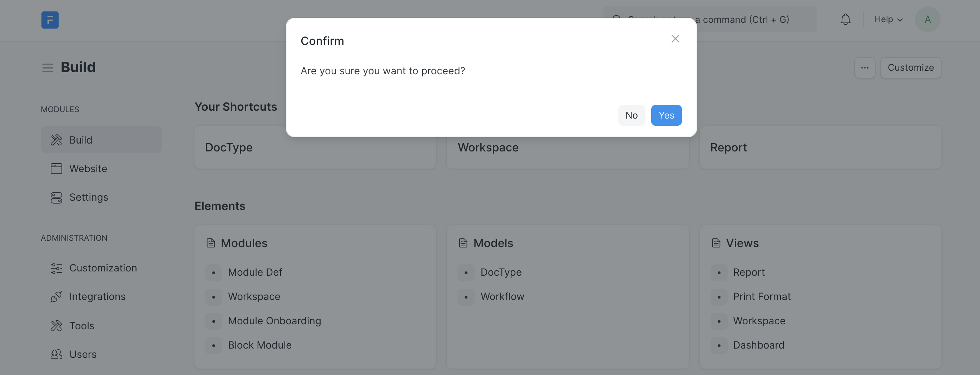Viewport: 980px width, 375px height.
Task: Open the notifications bell
Action: click(x=845, y=19)
